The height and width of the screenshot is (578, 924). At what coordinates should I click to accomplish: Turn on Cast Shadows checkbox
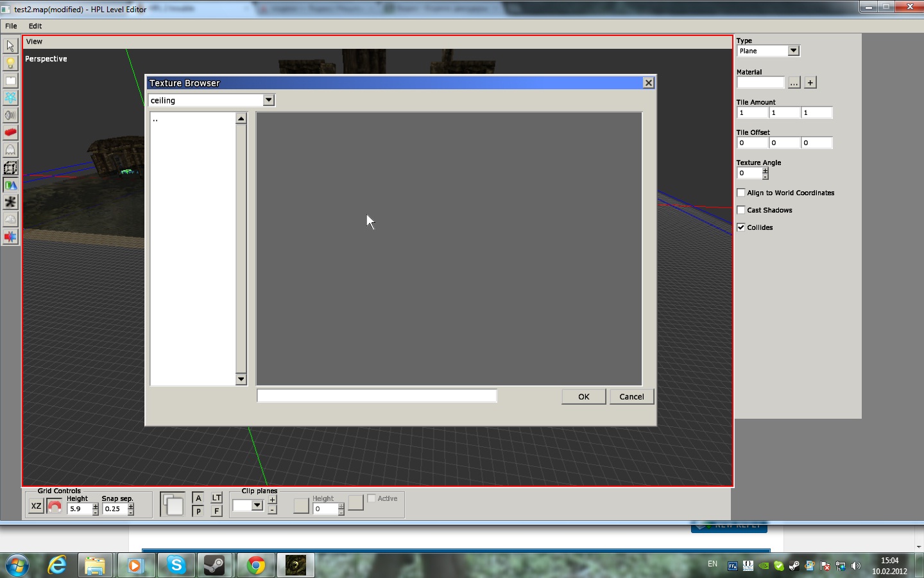[741, 210]
